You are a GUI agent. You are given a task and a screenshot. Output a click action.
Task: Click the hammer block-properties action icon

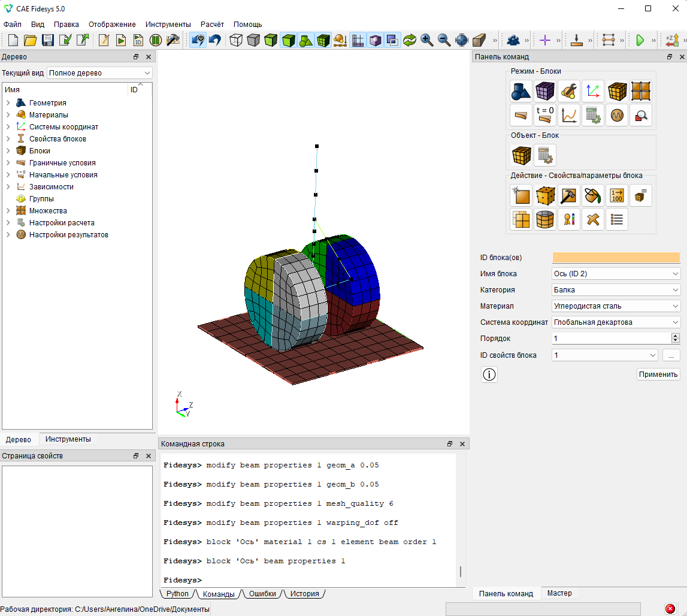click(x=569, y=195)
